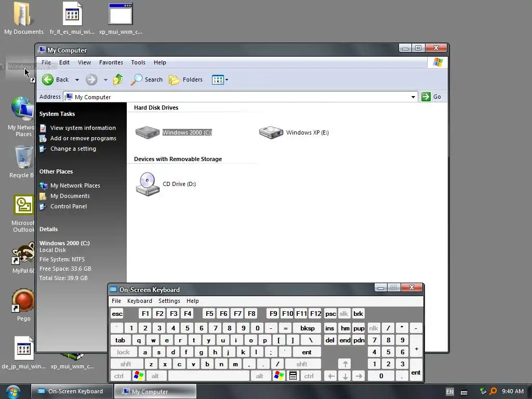Select the CD Drive (D:) icon

click(x=148, y=184)
